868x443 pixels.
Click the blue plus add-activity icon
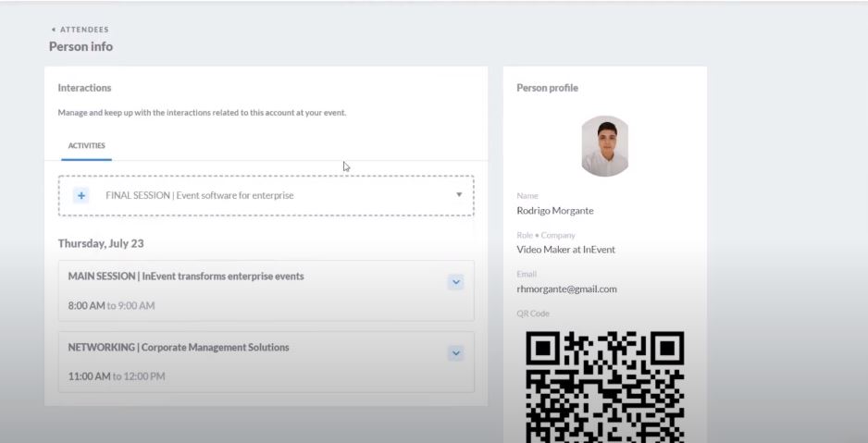point(81,195)
